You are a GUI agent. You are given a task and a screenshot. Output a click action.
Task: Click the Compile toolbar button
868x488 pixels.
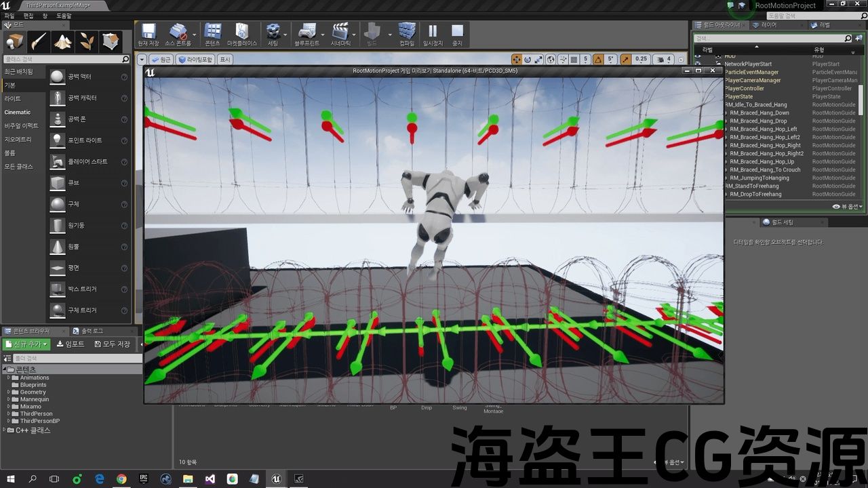click(406, 34)
